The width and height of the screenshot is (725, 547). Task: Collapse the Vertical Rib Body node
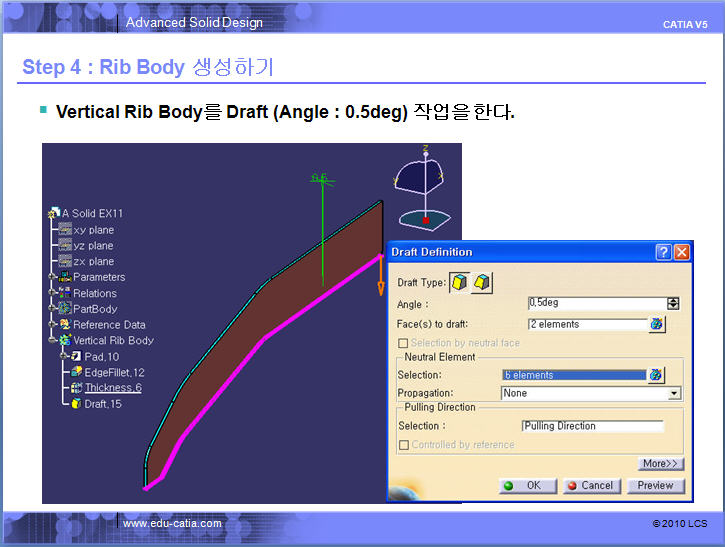click(52, 340)
